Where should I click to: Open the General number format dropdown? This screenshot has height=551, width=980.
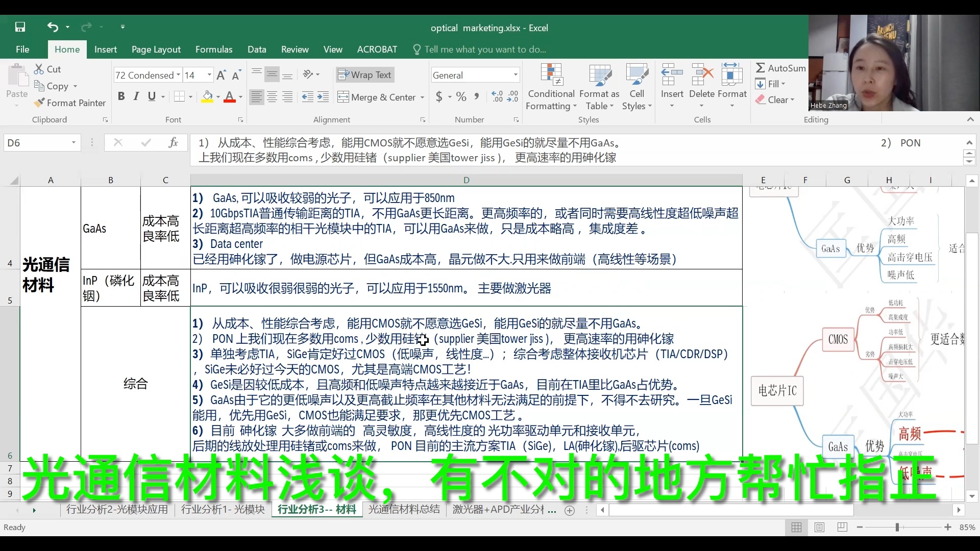516,75
